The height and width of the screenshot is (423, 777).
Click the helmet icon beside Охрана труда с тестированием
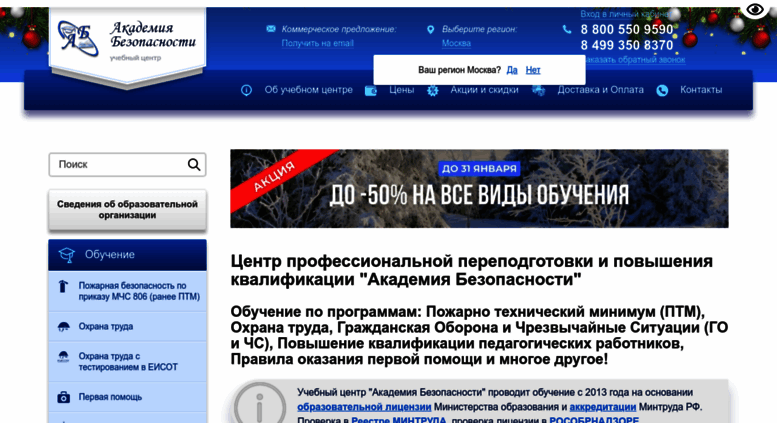[x=63, y=357]
